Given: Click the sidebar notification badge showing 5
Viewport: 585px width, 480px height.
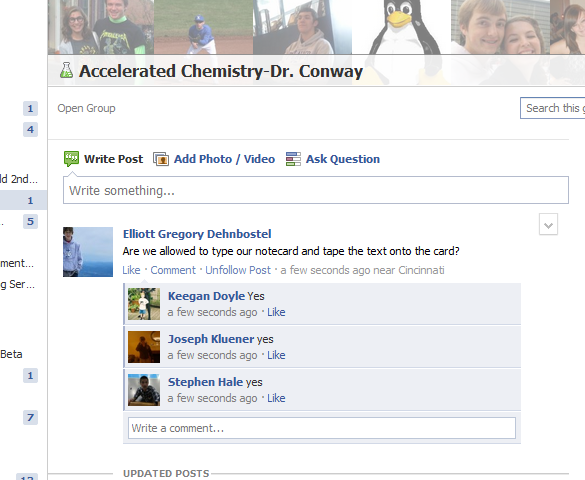Looking at the screenshot, I should [x=30, y=221].
